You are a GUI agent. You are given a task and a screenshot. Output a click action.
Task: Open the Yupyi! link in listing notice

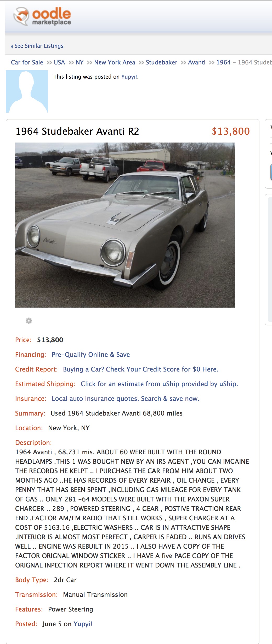click(129, 77)
